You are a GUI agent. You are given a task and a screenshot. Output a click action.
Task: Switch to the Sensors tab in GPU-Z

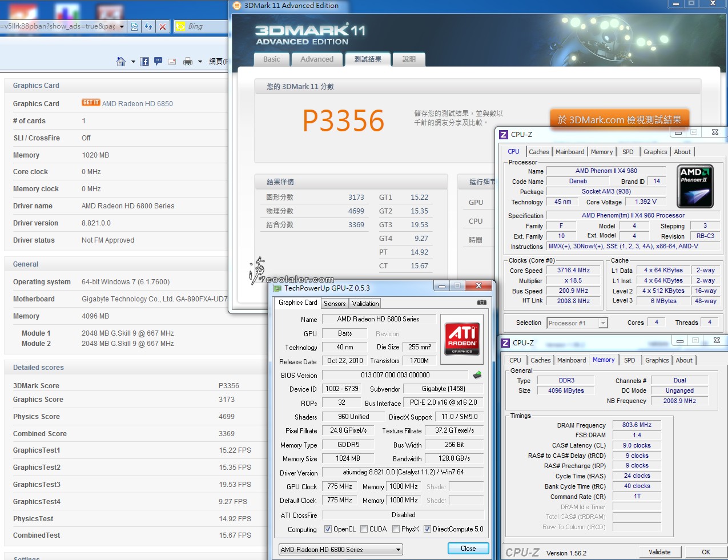coord(335,304)
